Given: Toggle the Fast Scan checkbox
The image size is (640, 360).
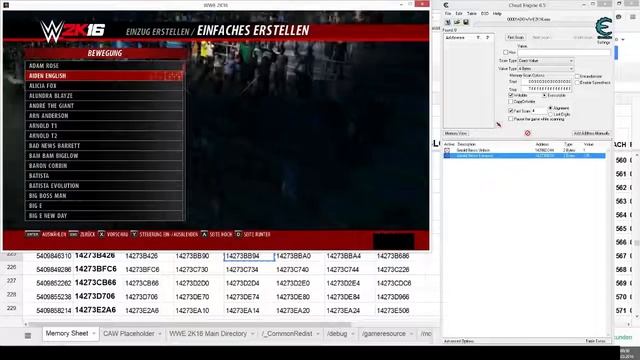Looking at the screenshot, I should [x=511, y=111].
